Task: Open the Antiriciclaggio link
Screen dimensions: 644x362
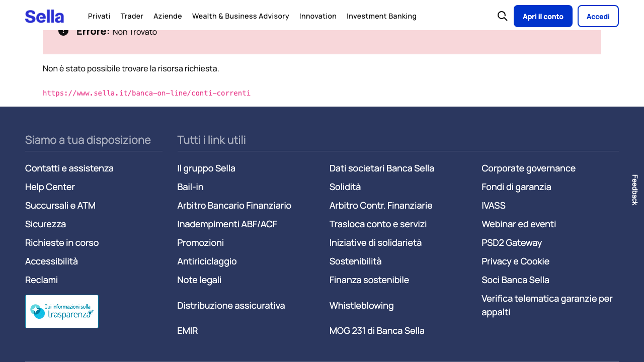Action: [207, 261]
